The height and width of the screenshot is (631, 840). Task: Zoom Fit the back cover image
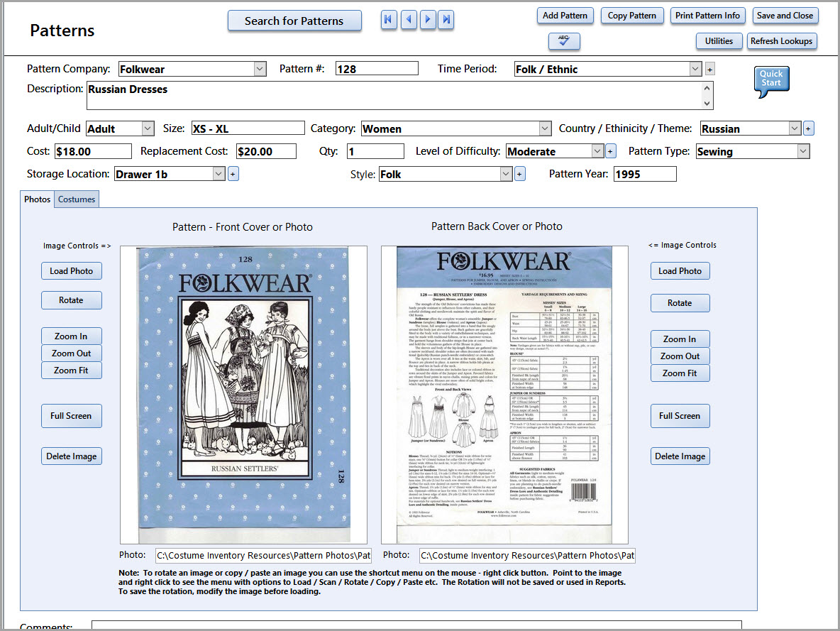pyautogui.click(x=680, y=373)
